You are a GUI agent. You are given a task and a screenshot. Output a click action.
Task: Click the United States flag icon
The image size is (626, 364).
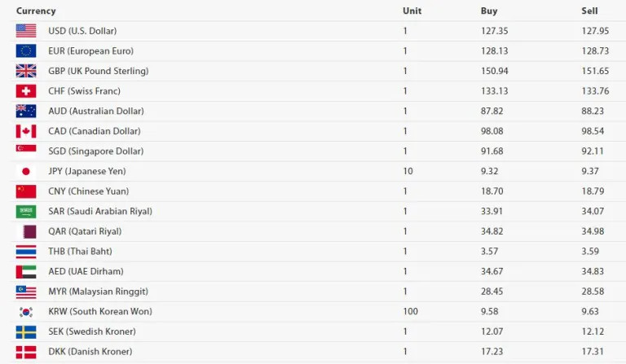[26, 31]
